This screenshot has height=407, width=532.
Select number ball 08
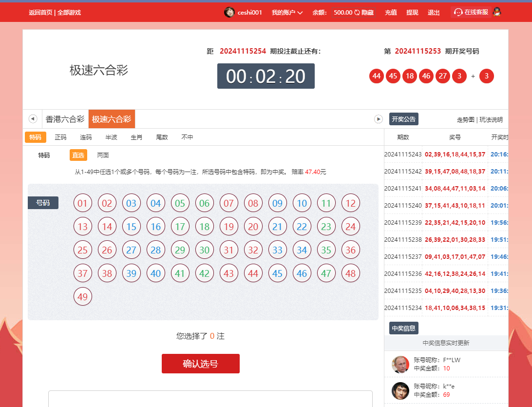[253, 203]
